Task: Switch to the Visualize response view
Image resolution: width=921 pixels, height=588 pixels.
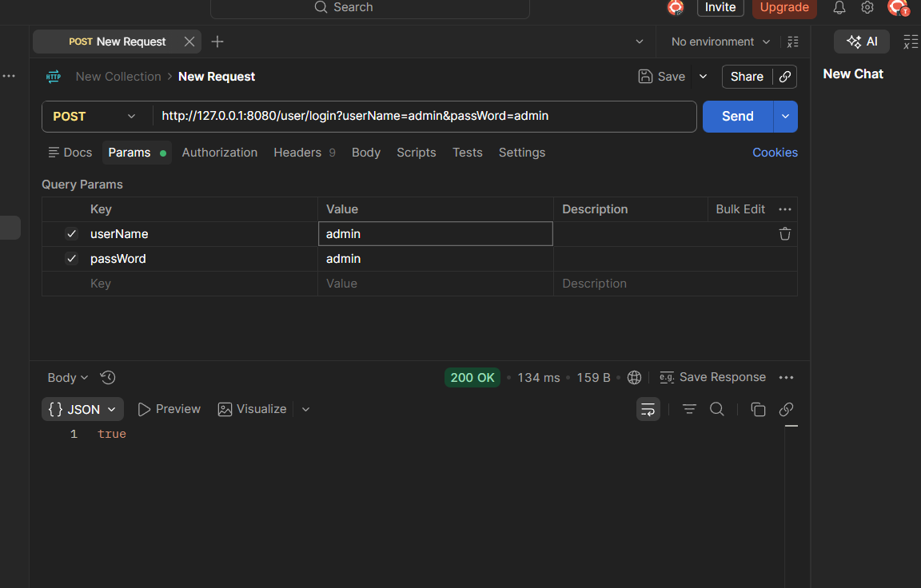Action: [x=252, y=409]
